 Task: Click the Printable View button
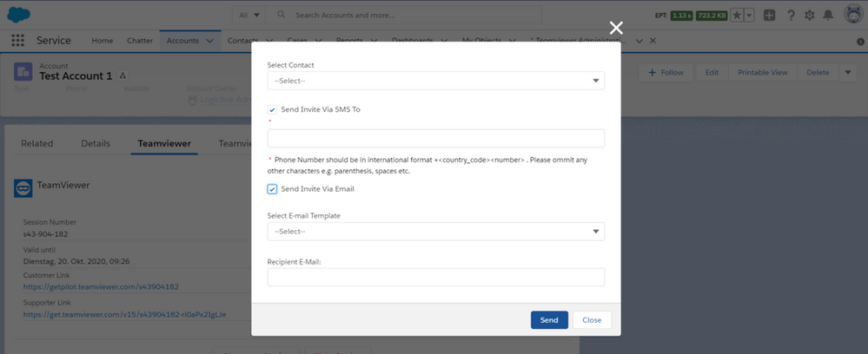pos(763,73)
